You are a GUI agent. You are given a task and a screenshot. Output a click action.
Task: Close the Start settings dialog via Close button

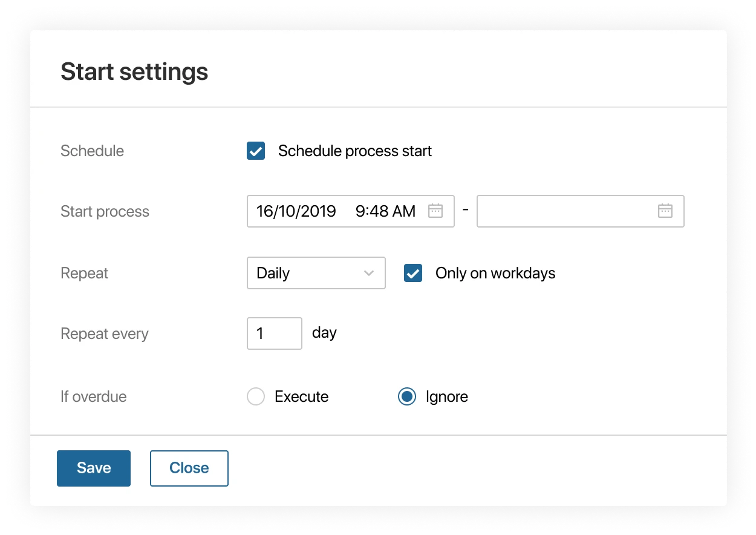tap(189, 468)
